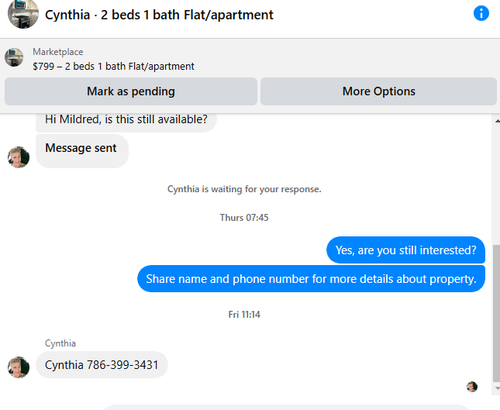Mark the listing as pending
Image resolution: width=500 pixels, height=410 pixels.
click(131, 91)
